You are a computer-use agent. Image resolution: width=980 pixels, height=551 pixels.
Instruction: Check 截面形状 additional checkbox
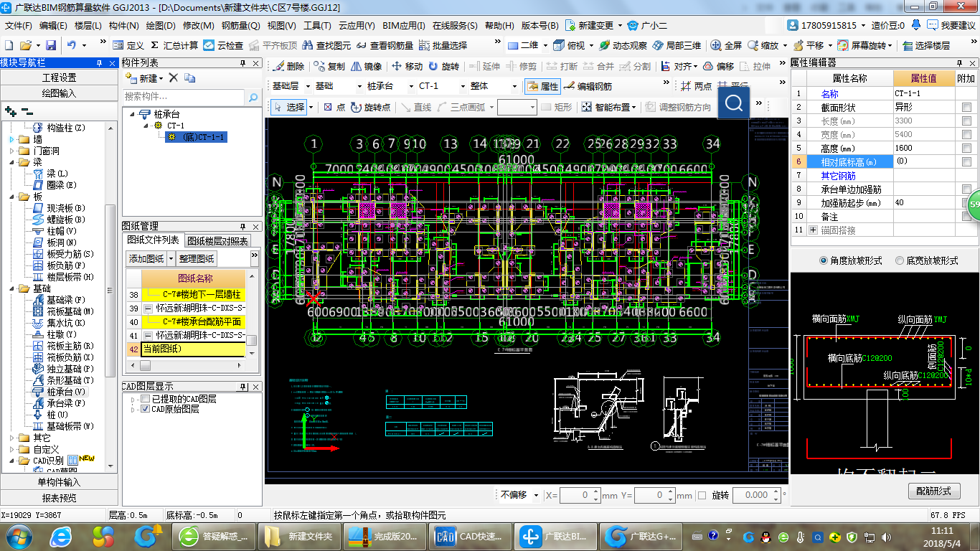pos(966,107)
